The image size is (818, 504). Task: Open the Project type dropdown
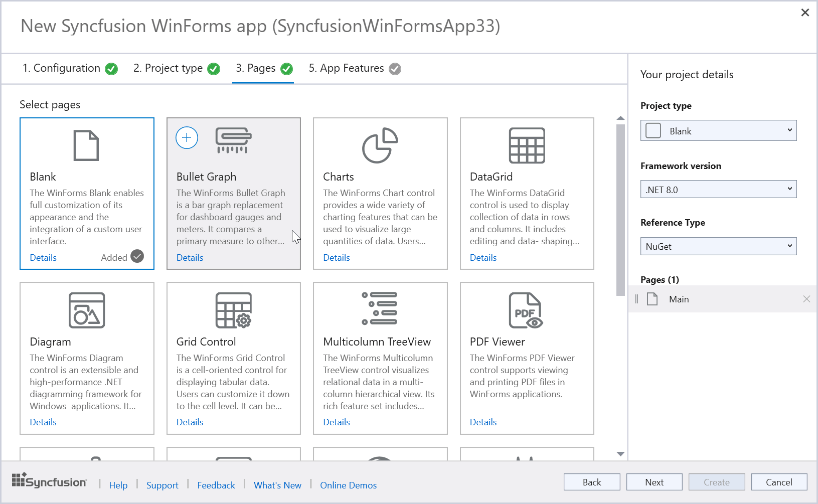click(x=718, y=131)
